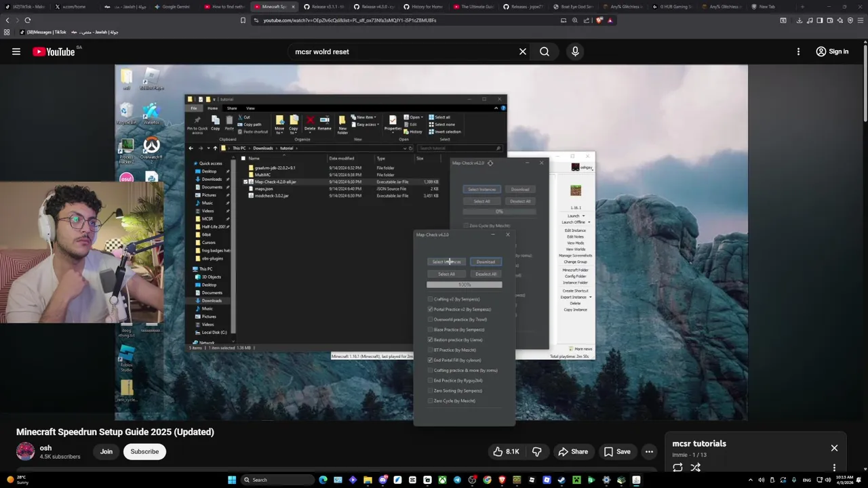Click 100% progress bar in Map-Check
Screen dimensions: 868x488
[465, 285]
